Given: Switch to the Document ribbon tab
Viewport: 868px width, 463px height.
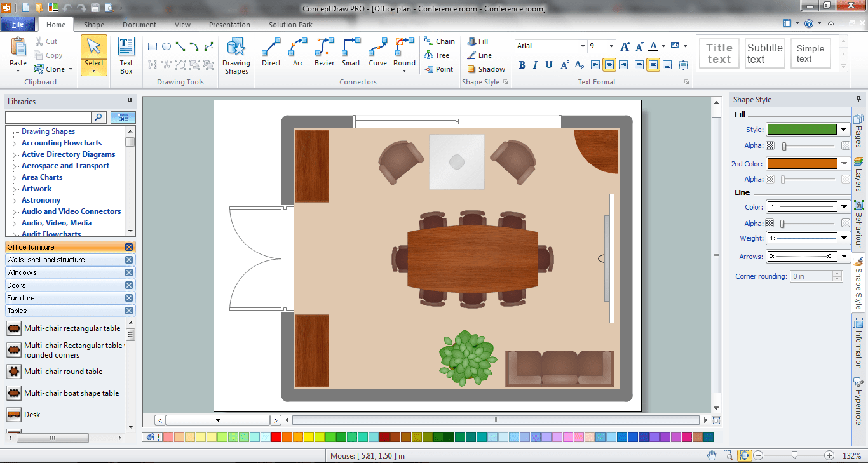Looking at the screenshot, I should tap(139, 25).
